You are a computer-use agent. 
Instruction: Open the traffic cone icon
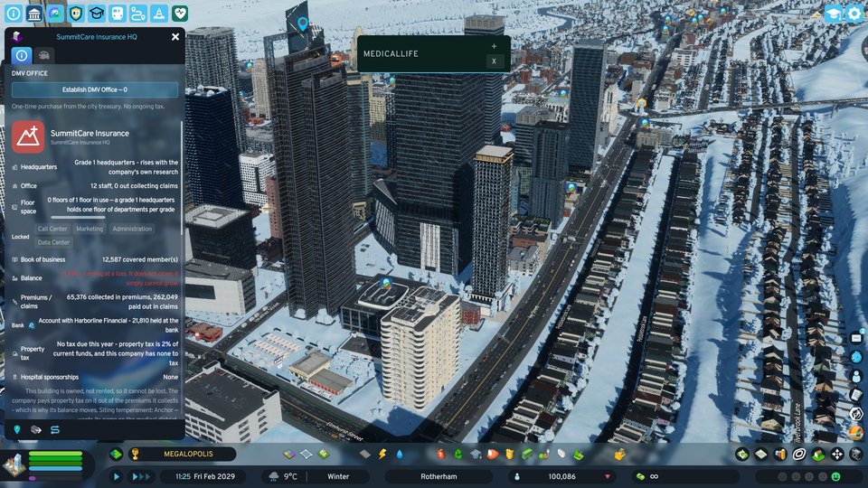[x=159, y=13]
